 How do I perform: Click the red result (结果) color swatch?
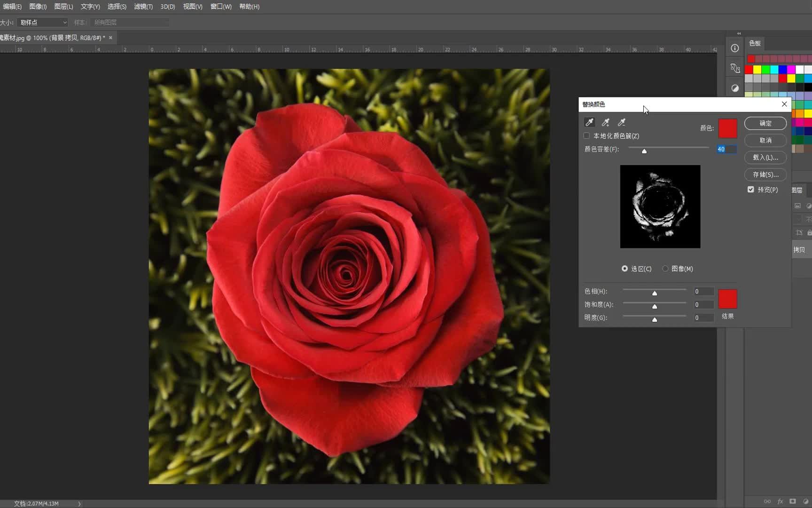coord(727,299)
